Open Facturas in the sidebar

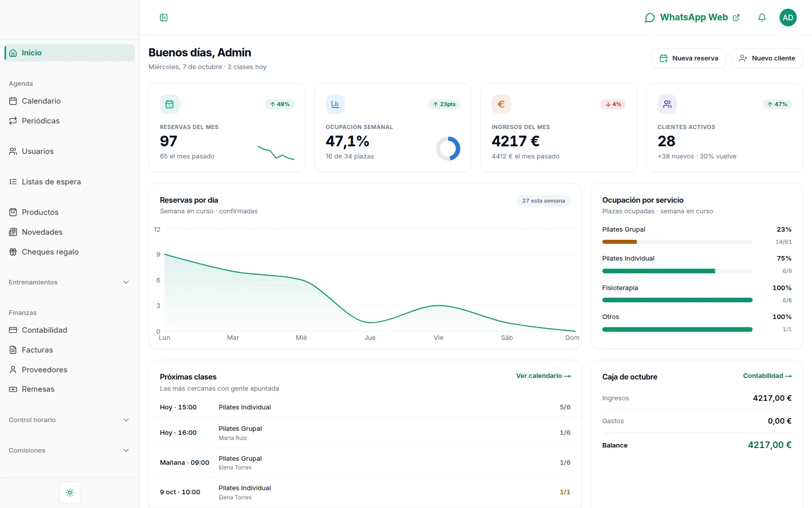coord(70,350)
